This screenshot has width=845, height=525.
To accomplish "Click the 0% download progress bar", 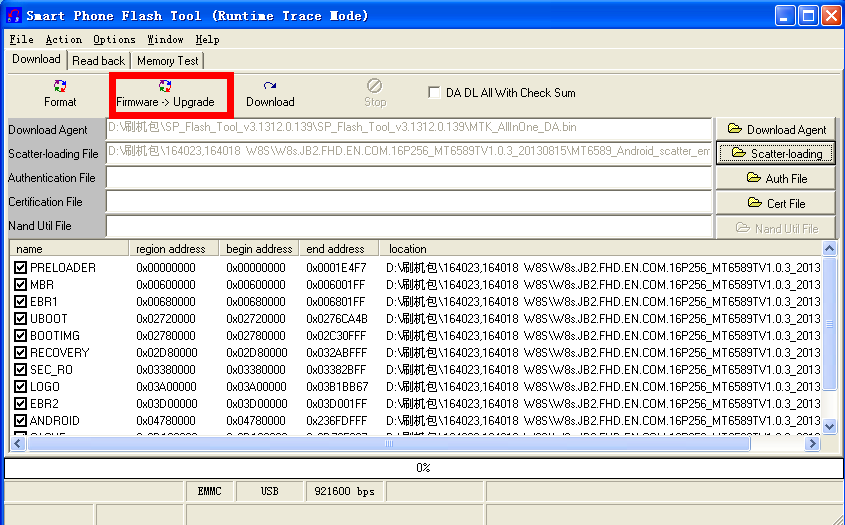I will coord(424,468).
